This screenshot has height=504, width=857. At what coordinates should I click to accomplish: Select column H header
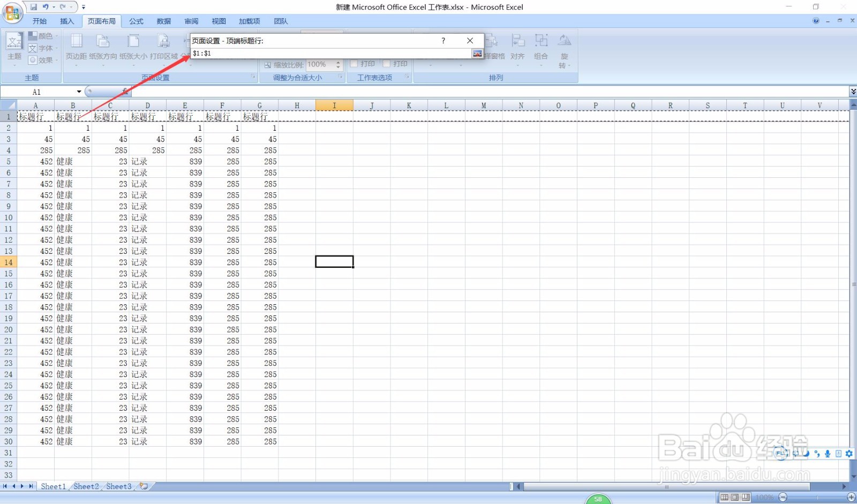(x=297, y=106)
